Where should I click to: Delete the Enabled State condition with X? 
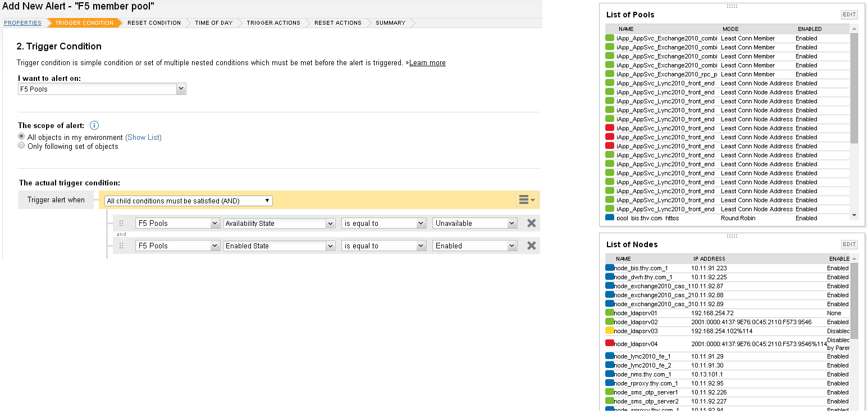click(531, 246)
